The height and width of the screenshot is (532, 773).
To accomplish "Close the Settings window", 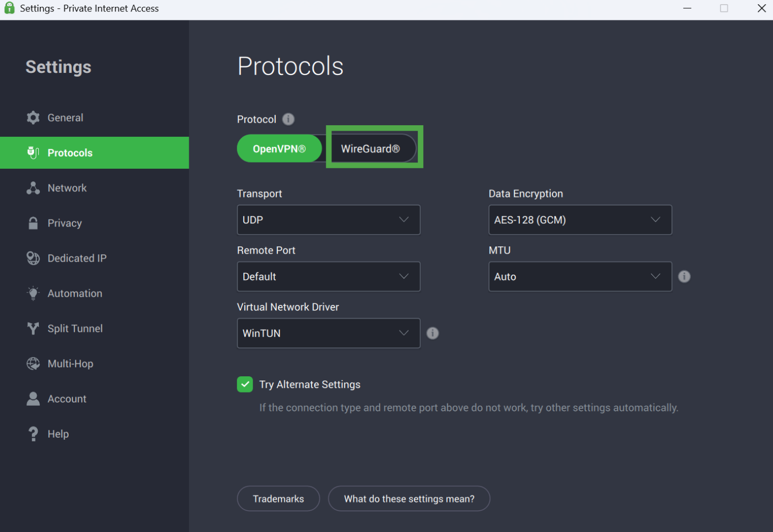I will 761,8.
